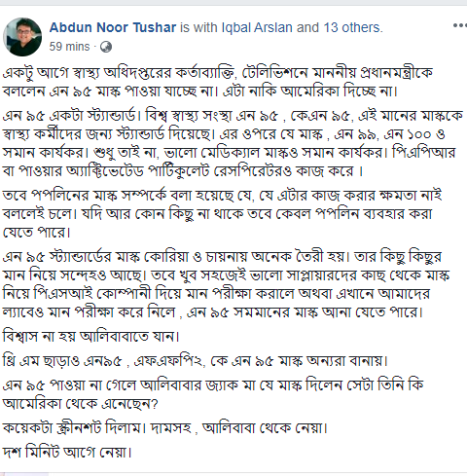Click the line 'বিশ্বাস না হয় আলিবাবাতে যান।'
467x476 pixels.
coord(91,336)
